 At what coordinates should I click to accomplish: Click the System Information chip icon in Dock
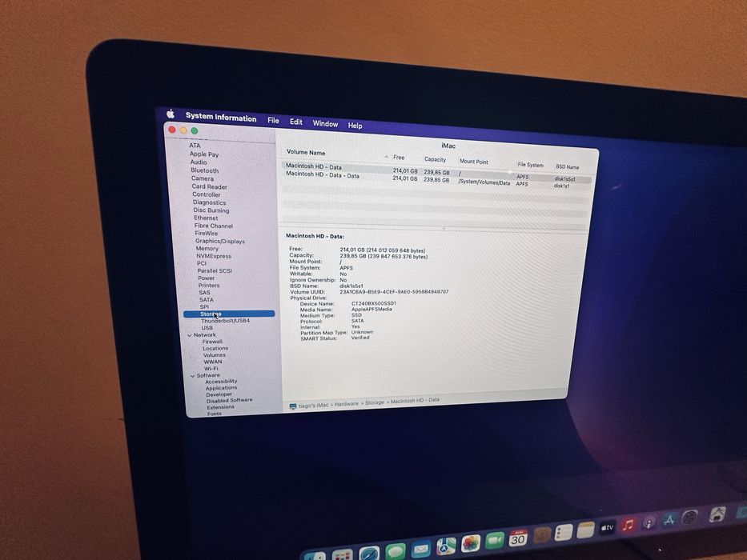[717, 514]
